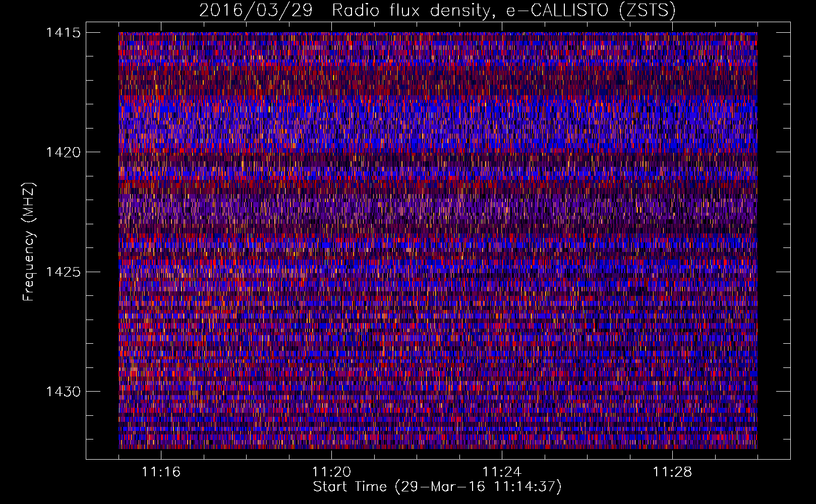
Task: Click the 11:24 time axis label
Action: pyautogui.click(x=502, y=472)
